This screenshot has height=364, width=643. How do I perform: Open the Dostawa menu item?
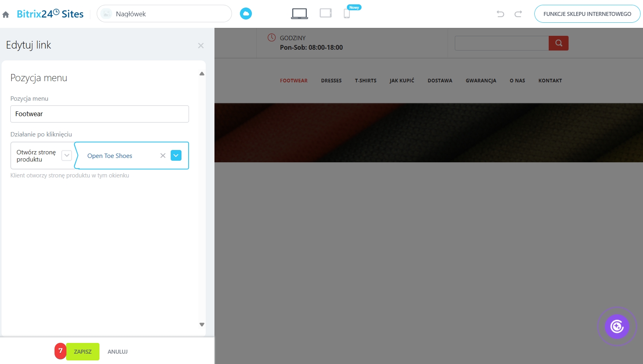[440, 81]
